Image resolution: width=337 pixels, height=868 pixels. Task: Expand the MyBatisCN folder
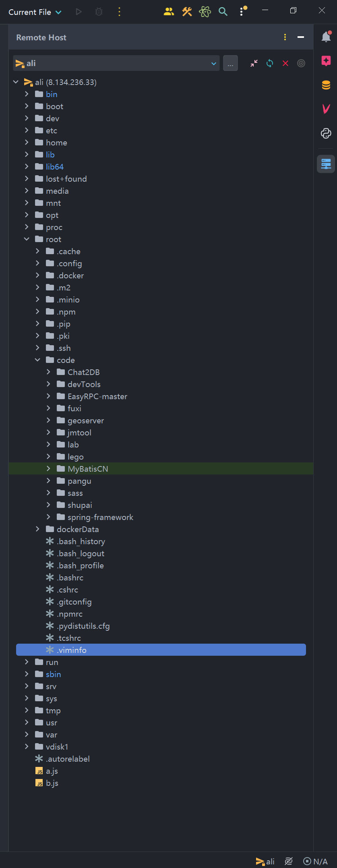tap(48, 469)
